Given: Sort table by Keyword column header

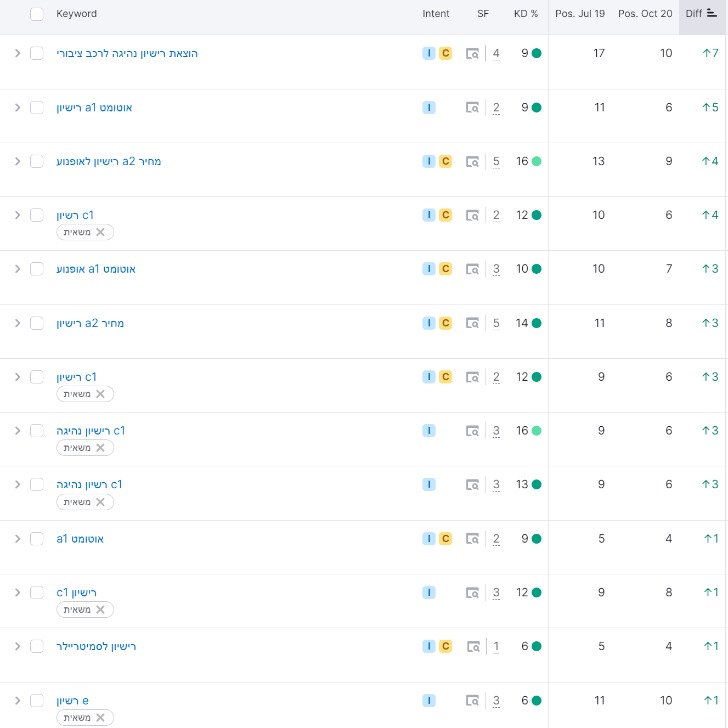Looking at the screenshot, I should (77, 14).
